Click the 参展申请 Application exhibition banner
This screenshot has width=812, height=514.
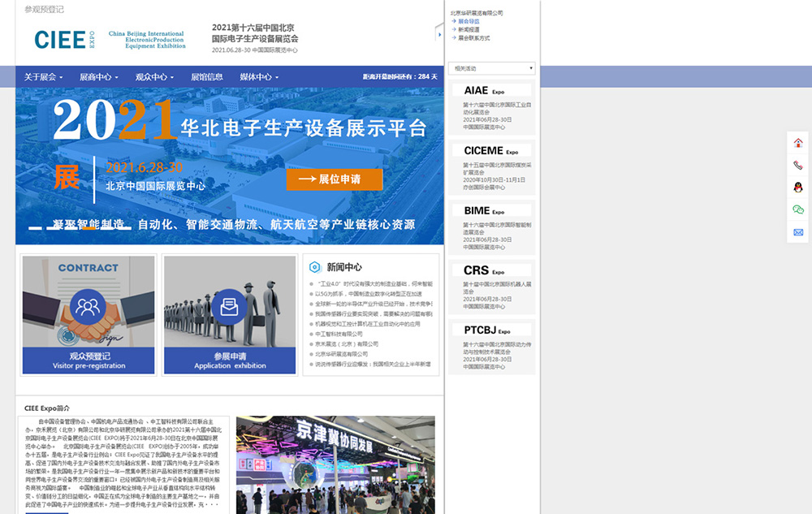point(230,361)
